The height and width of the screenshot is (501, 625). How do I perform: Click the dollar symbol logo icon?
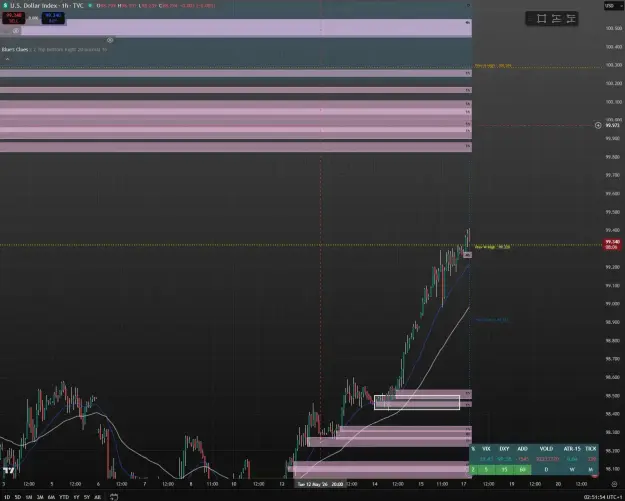tap(5, 6)
